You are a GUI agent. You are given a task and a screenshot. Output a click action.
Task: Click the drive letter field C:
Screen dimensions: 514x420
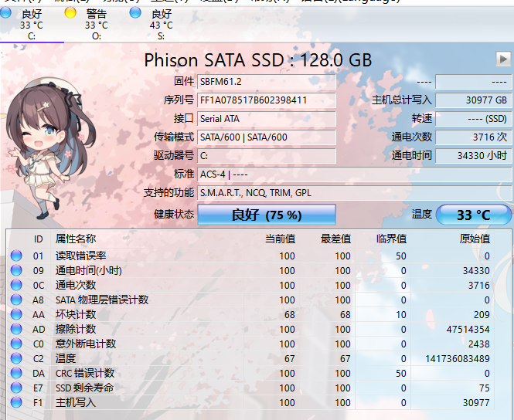pyautogui.click(x=267, y=156)
